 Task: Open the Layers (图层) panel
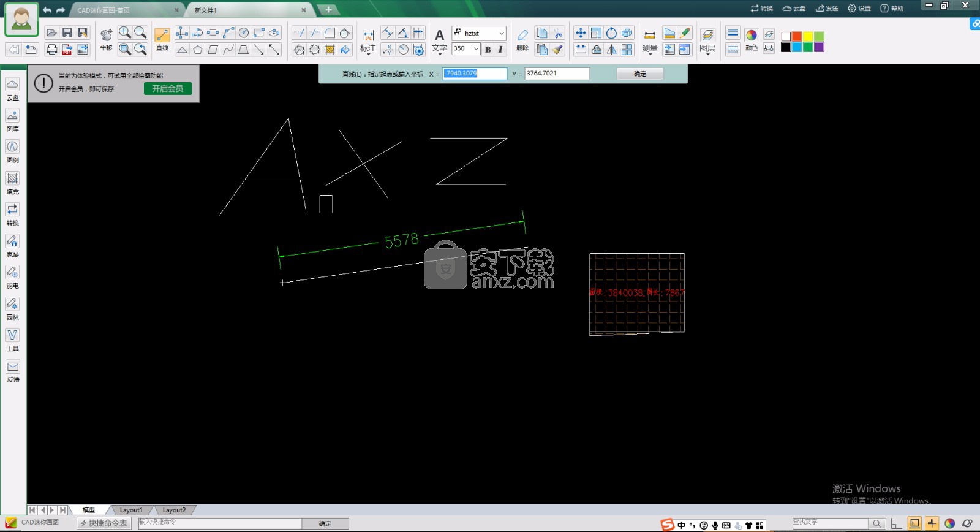pyautogui.click(x=707, y=40)
